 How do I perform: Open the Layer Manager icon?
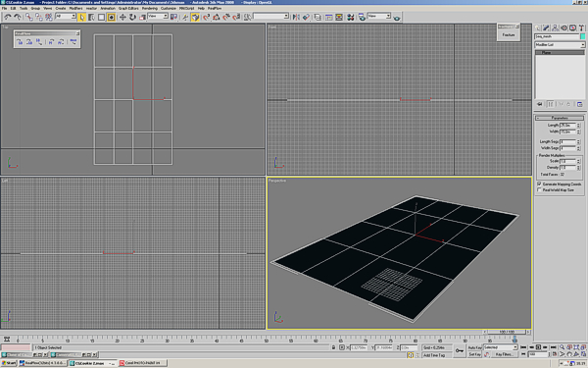[318, 17]
